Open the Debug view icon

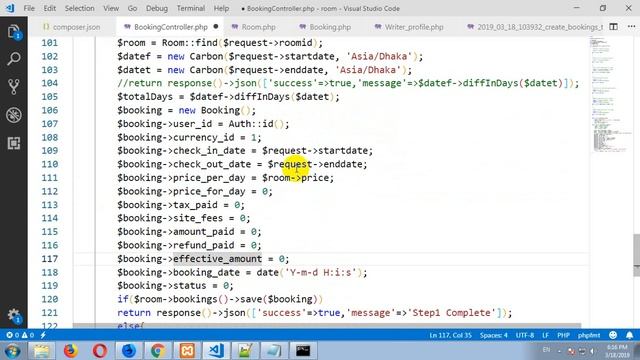pos(13,115)
